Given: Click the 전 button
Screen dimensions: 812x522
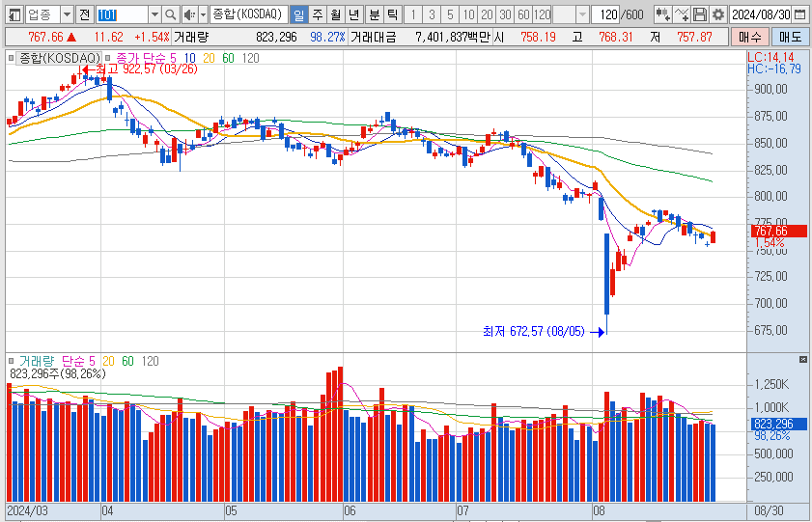Looking at the screenshot, I should tap(84, 14).
